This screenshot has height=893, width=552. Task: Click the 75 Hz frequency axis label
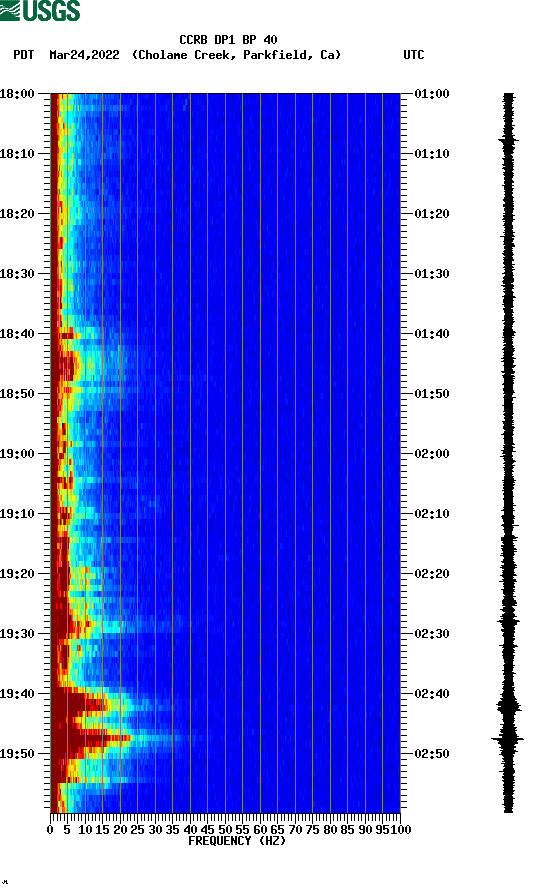[313, 830]
